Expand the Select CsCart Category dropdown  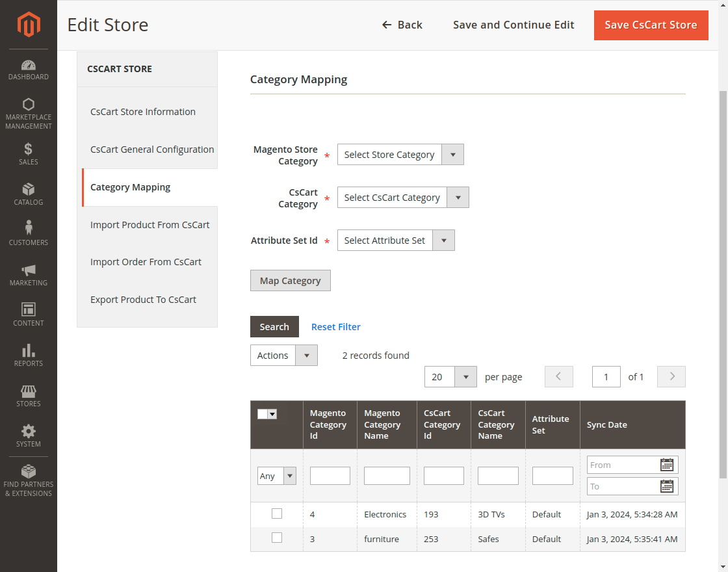pos(403,198)
